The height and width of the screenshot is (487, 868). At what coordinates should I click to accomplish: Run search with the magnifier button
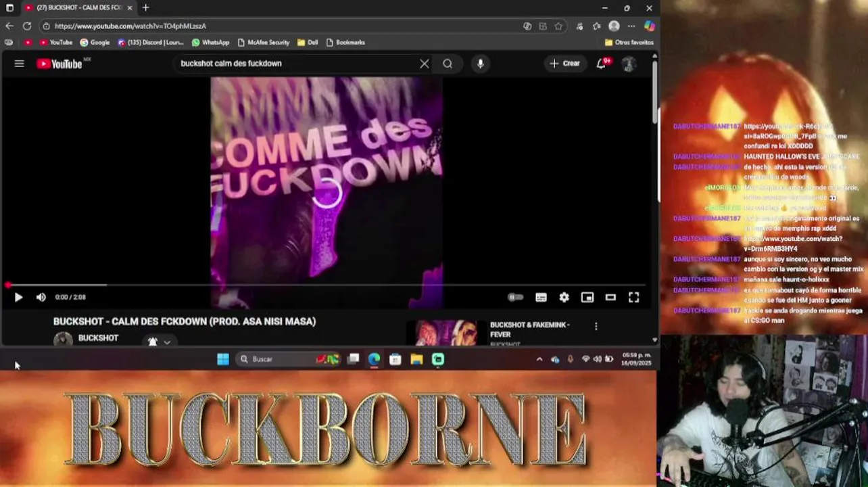point(448,64)
